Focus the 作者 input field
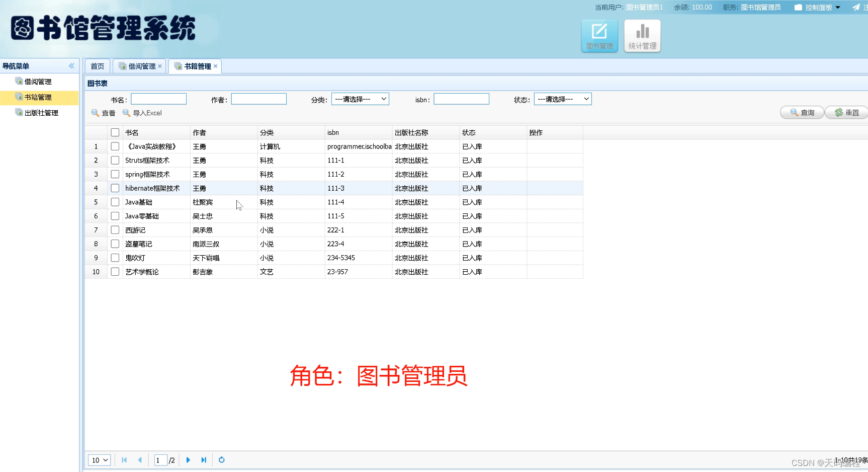 point(259,99)
